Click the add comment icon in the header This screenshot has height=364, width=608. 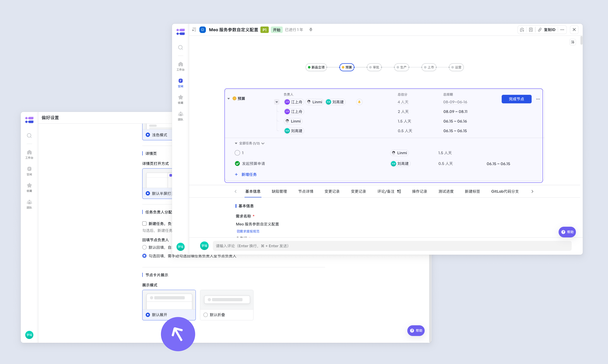(x=522, y=30)
